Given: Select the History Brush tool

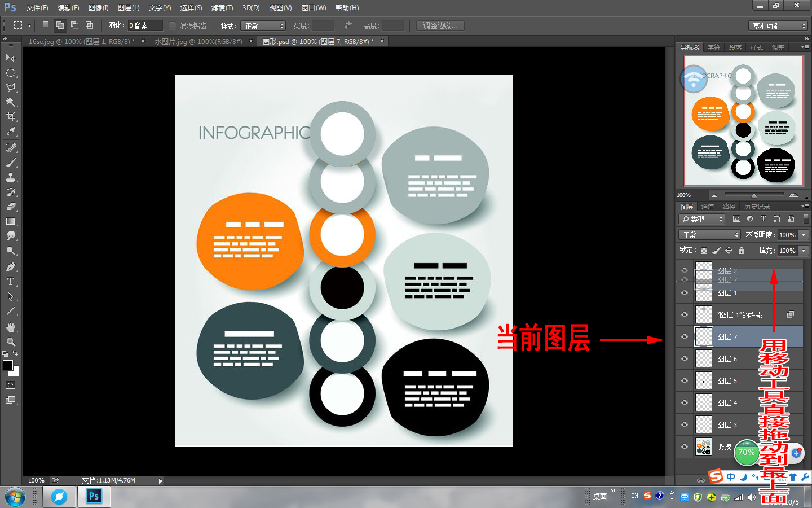Looking at the screenshot, I should pos(10,192).
